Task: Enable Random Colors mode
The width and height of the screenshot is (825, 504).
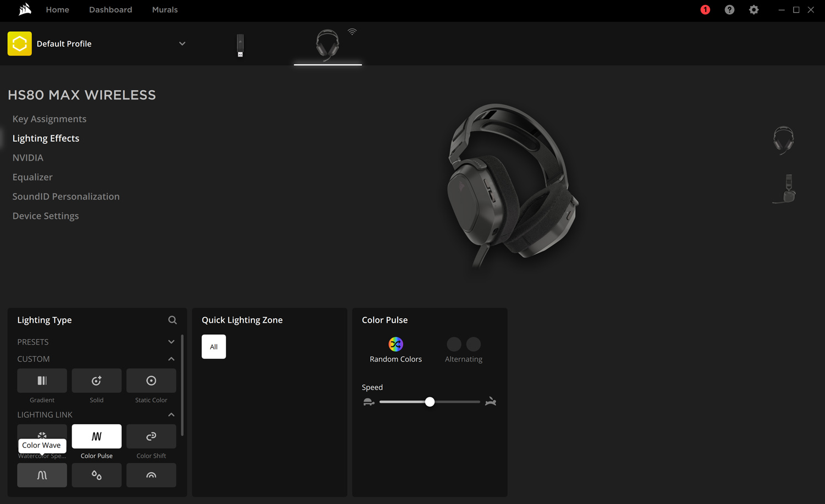Action: tap(395, 351)
